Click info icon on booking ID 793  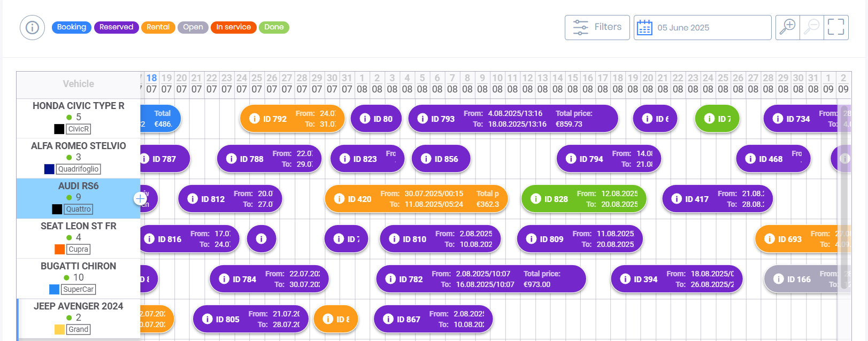click(x=423, y=119)
